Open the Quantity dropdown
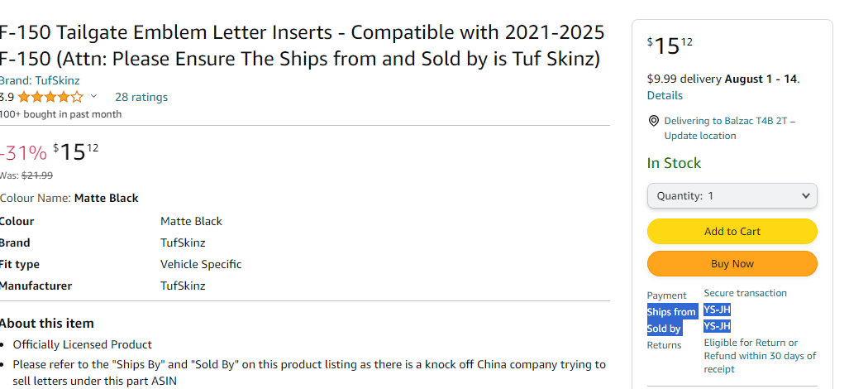Viewport: 868px width, 389px height. pos(732,196)
